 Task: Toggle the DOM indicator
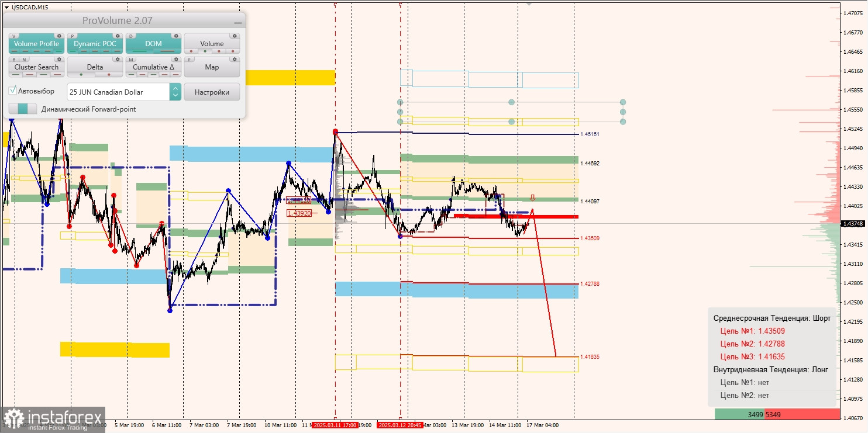tap(153, 44)
